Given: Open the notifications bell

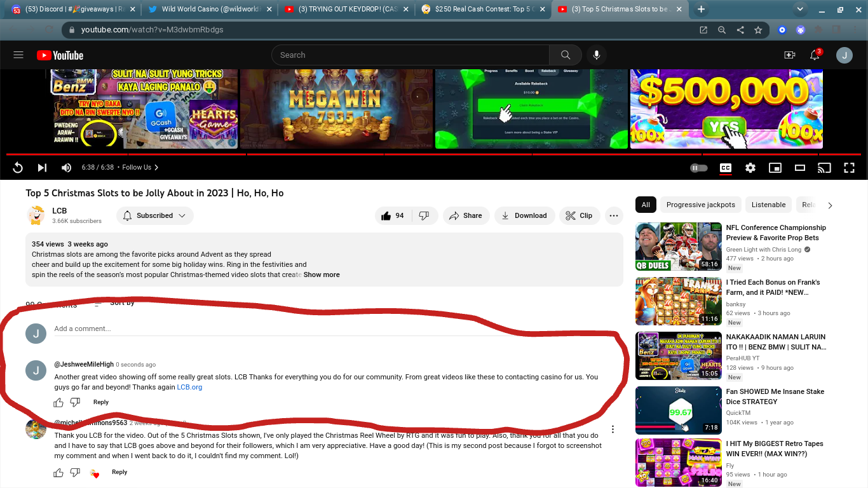Looking at the screenshot, I should click(815, 55).
